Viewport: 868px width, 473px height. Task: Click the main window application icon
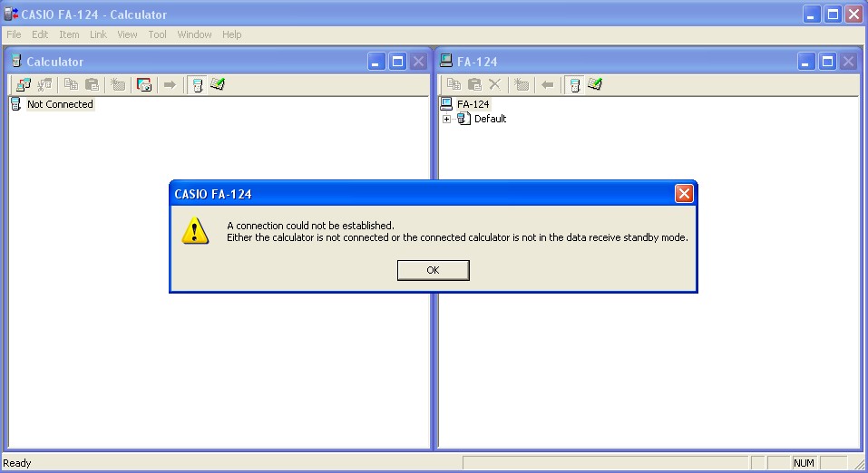click(x=11, y=14)
